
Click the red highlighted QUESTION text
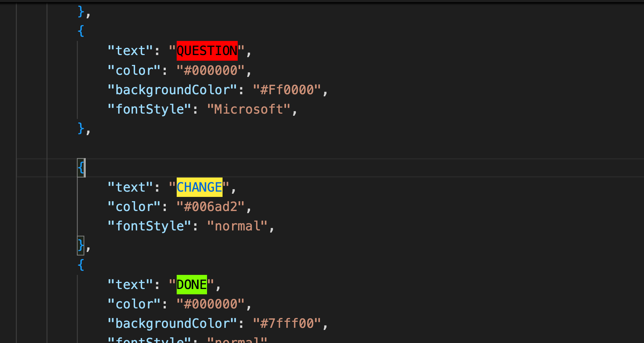[207, 51]
